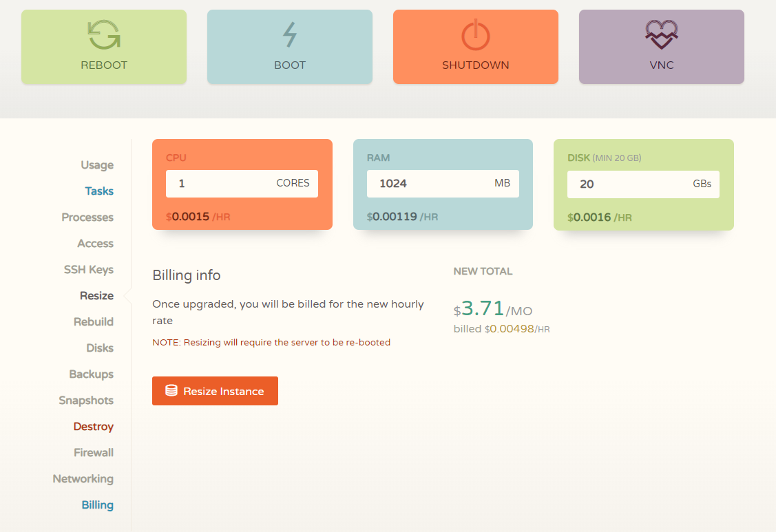Image resolution: width=776 pixels, height=532 pixels.
Task: Open the SSH Keys section
Action: click(x=89, y=270)
